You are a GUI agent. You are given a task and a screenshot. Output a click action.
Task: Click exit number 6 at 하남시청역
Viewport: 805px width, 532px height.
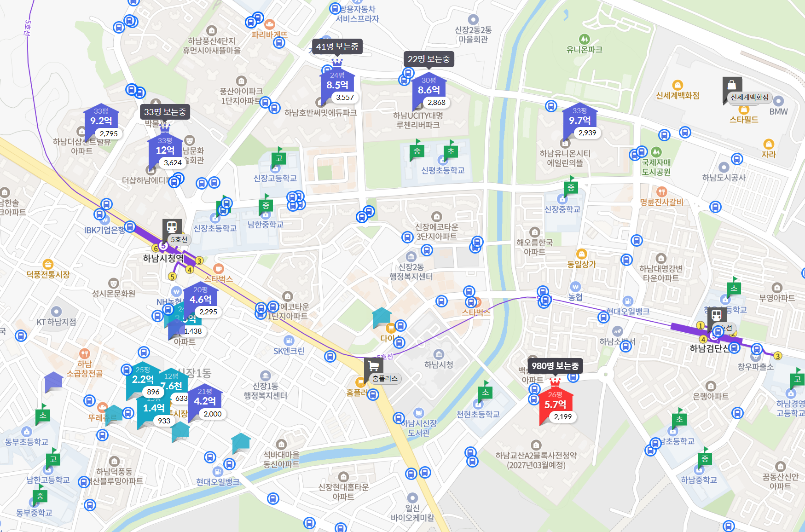coord(156,249)
